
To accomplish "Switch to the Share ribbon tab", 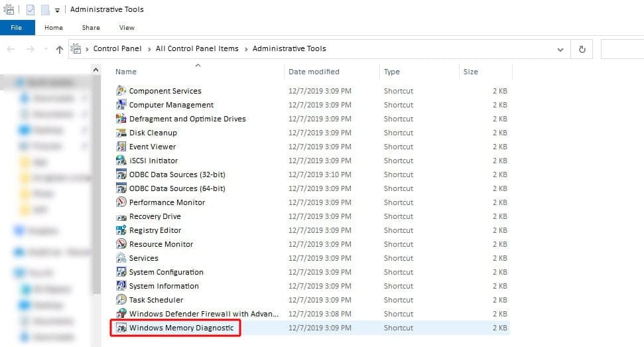I will (91, 28).
